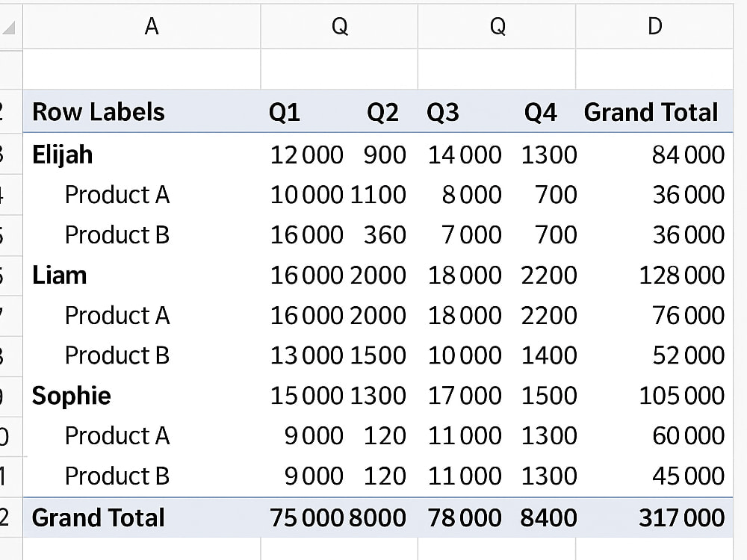Select the Elijah row label
This screenshot has width=747, height=560.
63,155
